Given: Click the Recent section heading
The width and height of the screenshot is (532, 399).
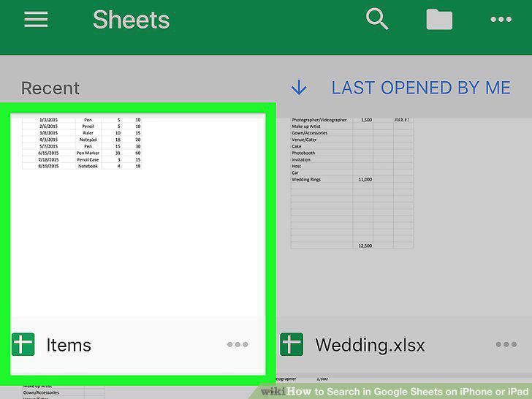Looking at the screenshot, I should click(x=50, y=88).
